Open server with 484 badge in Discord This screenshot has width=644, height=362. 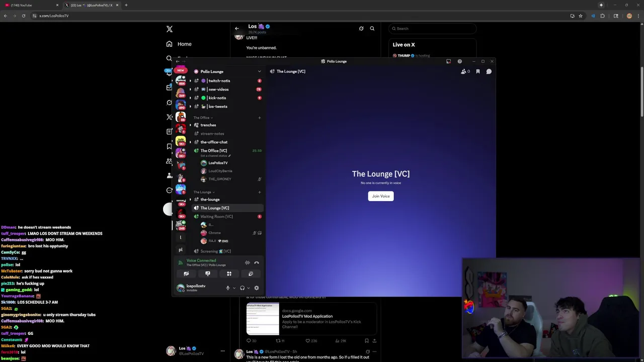(x=181, y=80)
